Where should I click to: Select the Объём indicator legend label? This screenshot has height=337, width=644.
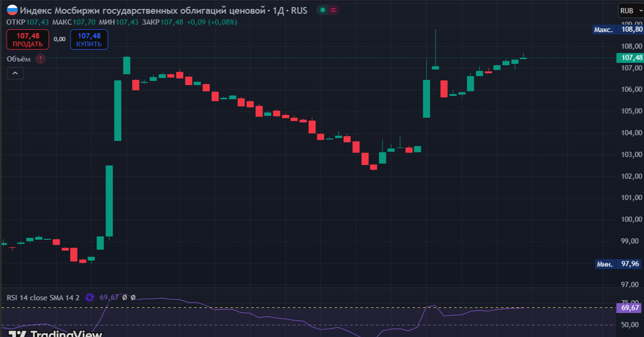click(19, 58)
